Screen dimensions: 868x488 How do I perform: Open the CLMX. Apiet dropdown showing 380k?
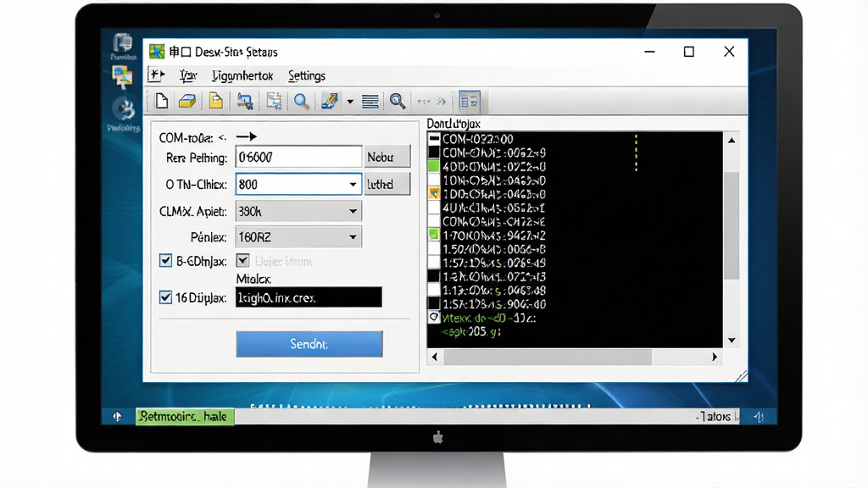tap(298, 211)
